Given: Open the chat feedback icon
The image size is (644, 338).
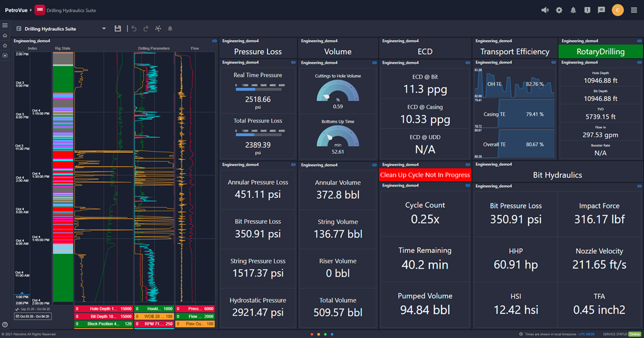Looking at the screenshot, I should [x=601, y=10].
